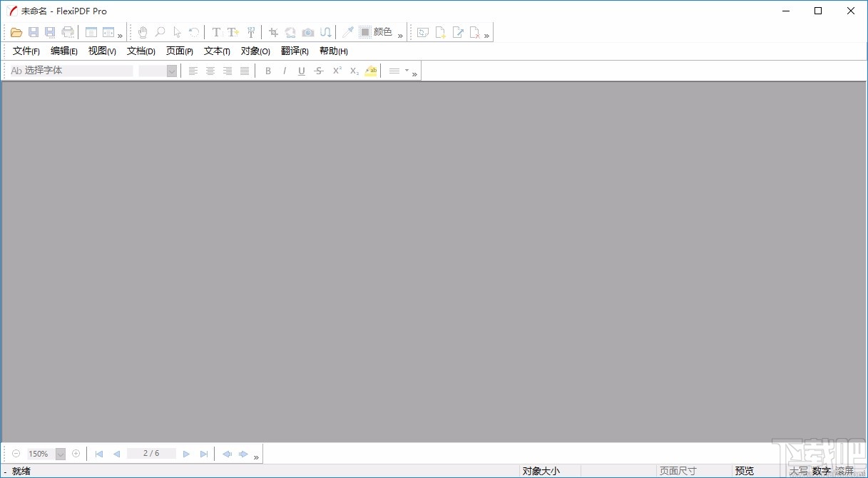This screenshot has width=868, height=478.
Task: Toggle superscript formatting
Action: pos(336,71)
